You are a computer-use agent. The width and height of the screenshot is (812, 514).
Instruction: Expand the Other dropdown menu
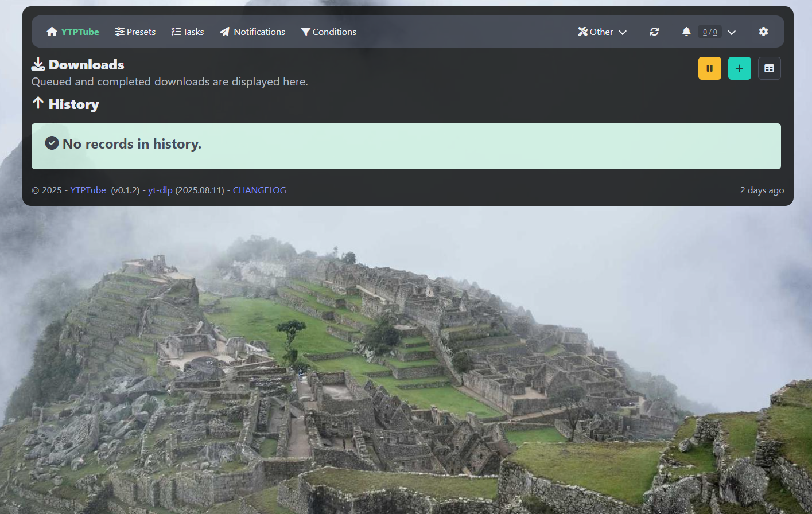(602, 32)
